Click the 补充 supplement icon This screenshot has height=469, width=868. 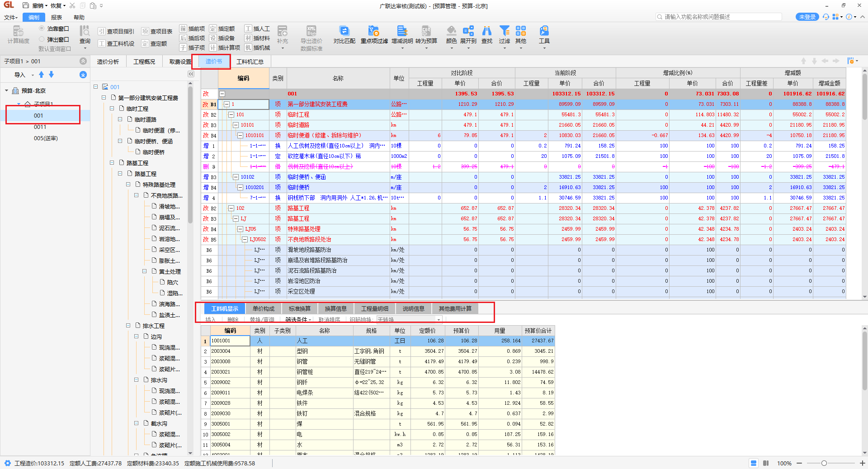pyautogui.click(x=283, y=31)
